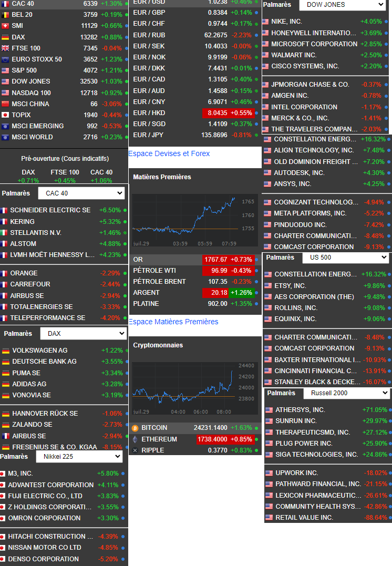Open META PLATFORMS, INC. stock
The image size is (392, 566).
327,213
